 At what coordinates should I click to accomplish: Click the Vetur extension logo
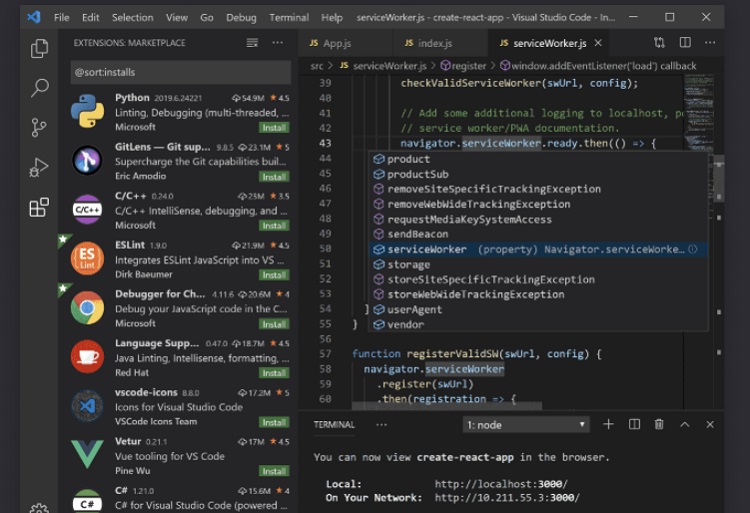[x=87, y=454]
